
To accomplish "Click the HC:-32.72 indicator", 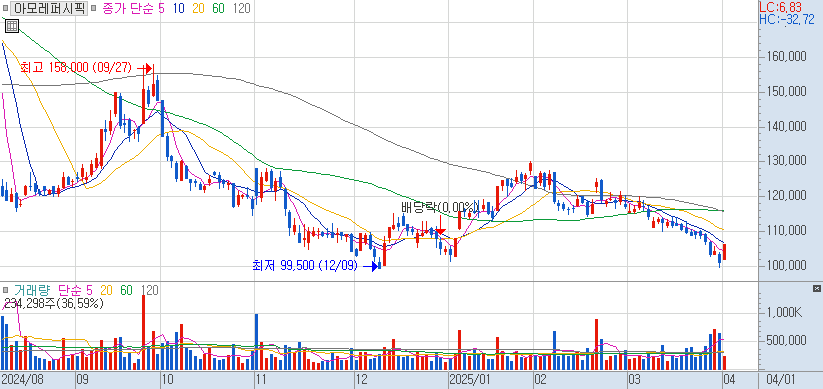I will click(787, 20).
